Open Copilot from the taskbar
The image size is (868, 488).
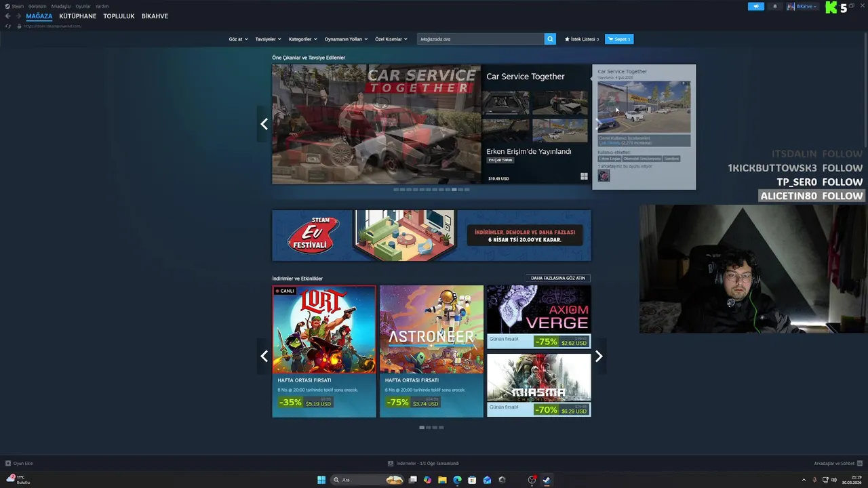pos(427,480)
